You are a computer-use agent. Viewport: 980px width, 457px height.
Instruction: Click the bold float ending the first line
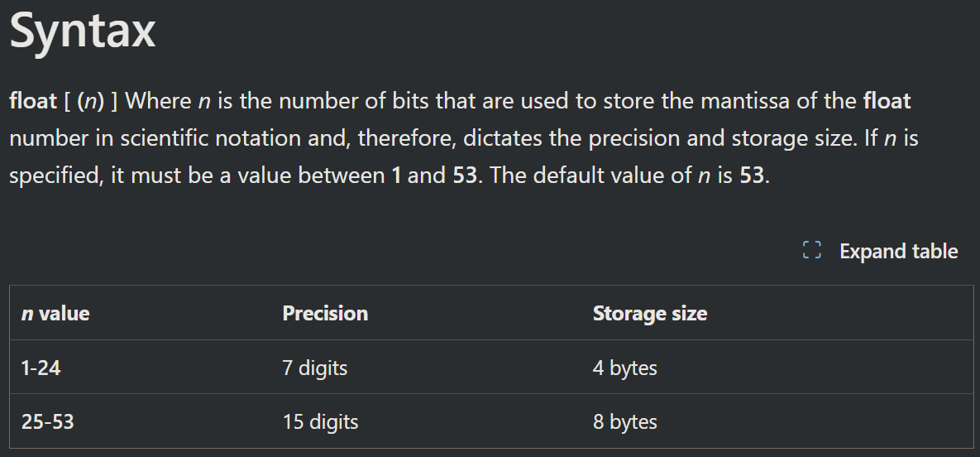point(887,102)
